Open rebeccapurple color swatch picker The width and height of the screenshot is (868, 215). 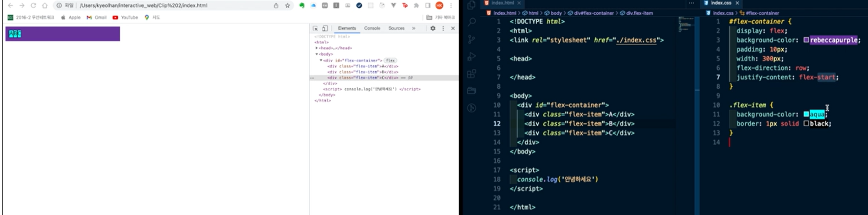tap(806, 40)
